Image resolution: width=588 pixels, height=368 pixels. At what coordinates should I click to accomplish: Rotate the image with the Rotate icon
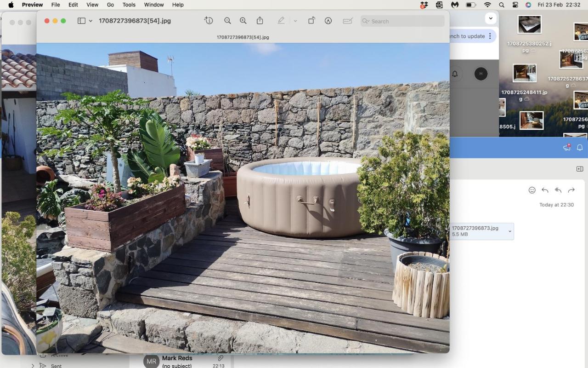(311, 21)
